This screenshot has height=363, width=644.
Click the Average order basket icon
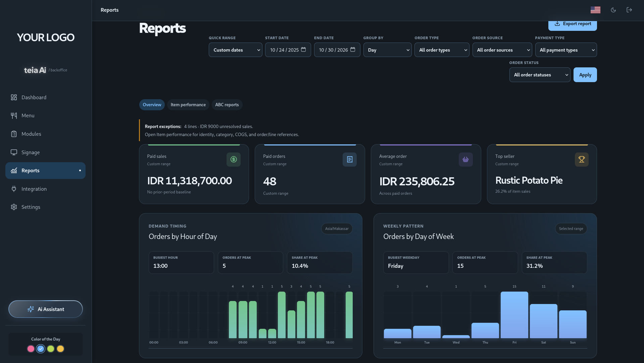point(466,160)
